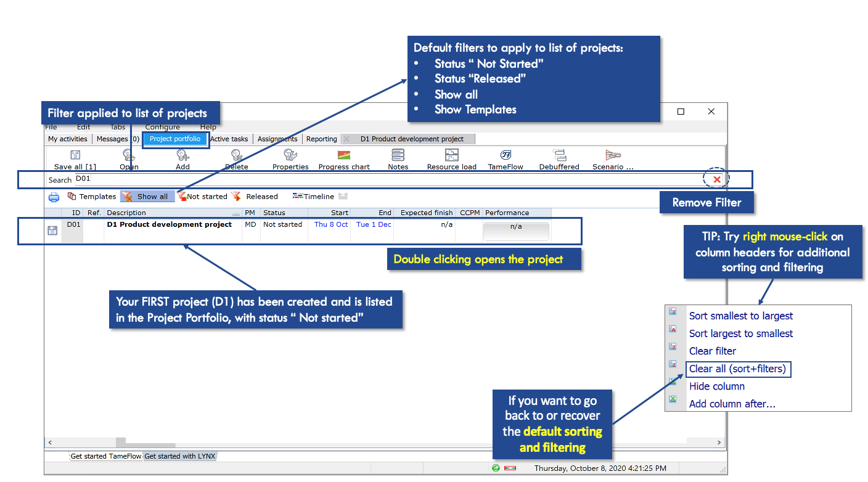This screenshot has width=868, height=482.
Task: Click the TameFlow toolbar icon
Action: pos(506,155)
